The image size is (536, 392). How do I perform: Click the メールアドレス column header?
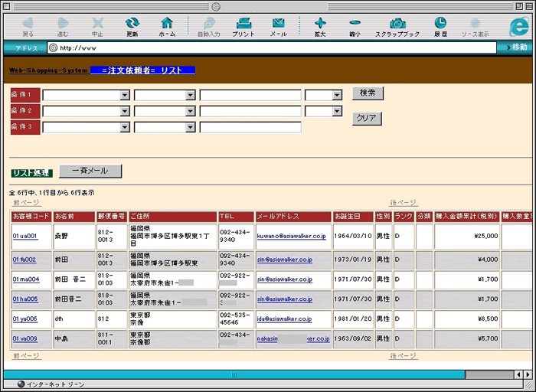[293, 217]
